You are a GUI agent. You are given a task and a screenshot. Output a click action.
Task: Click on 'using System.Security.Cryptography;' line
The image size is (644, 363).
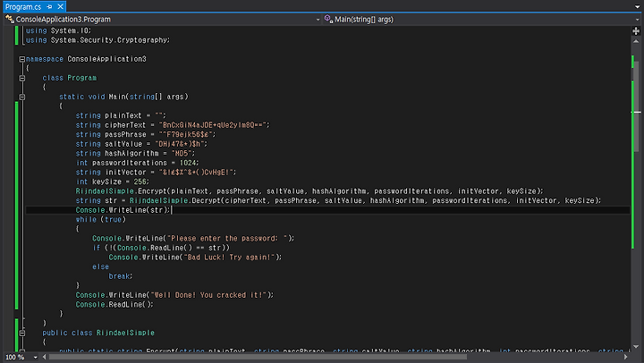[97, 40]
